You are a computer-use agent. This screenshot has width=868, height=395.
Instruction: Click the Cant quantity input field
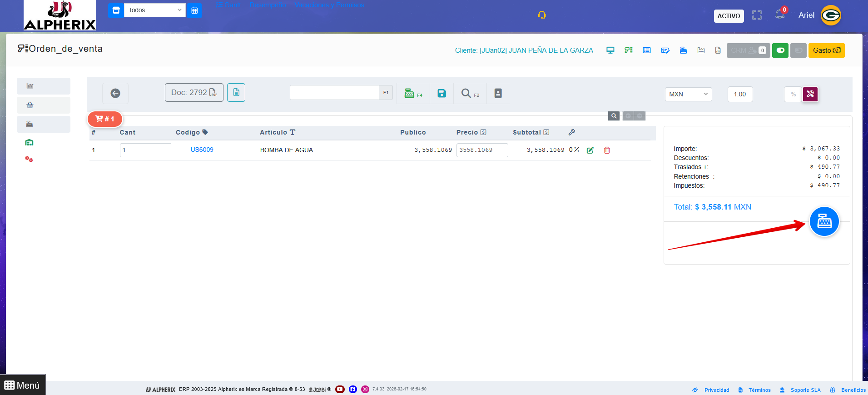(145, 150)
